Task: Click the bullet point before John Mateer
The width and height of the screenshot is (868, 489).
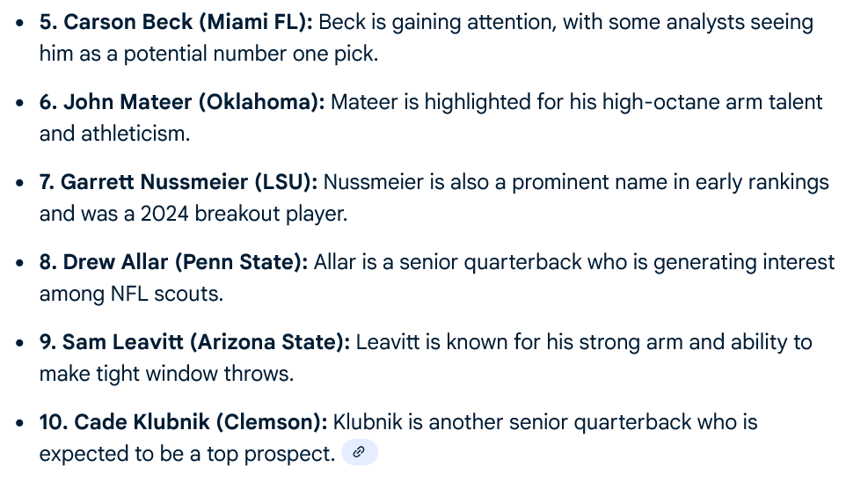Action: pos(20,104)
